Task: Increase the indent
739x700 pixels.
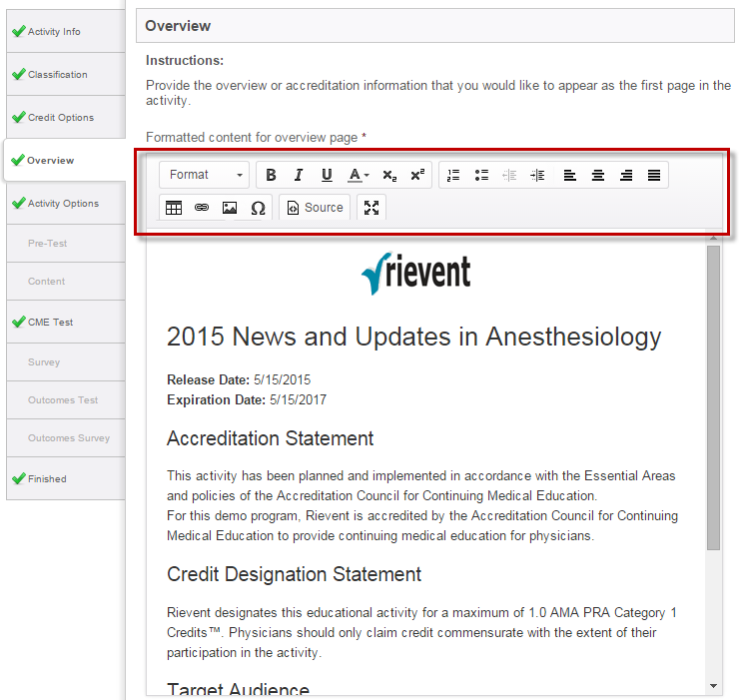Action: pos(537,175)
